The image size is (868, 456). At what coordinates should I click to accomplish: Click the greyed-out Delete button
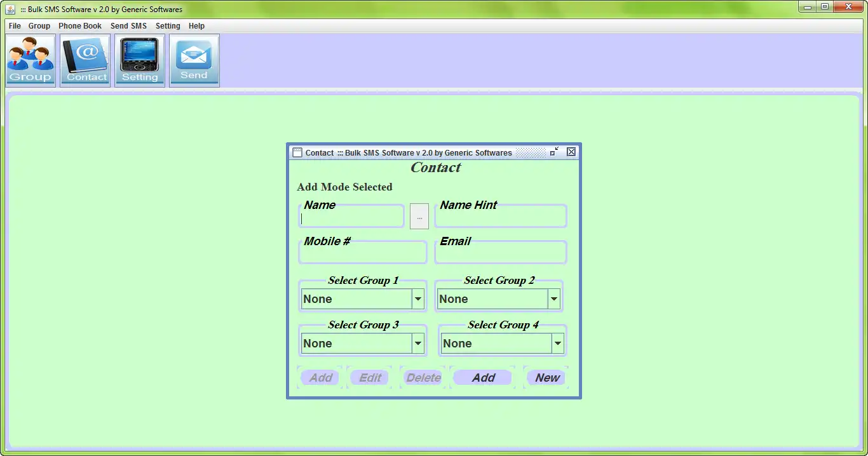(x=423, y=378)
